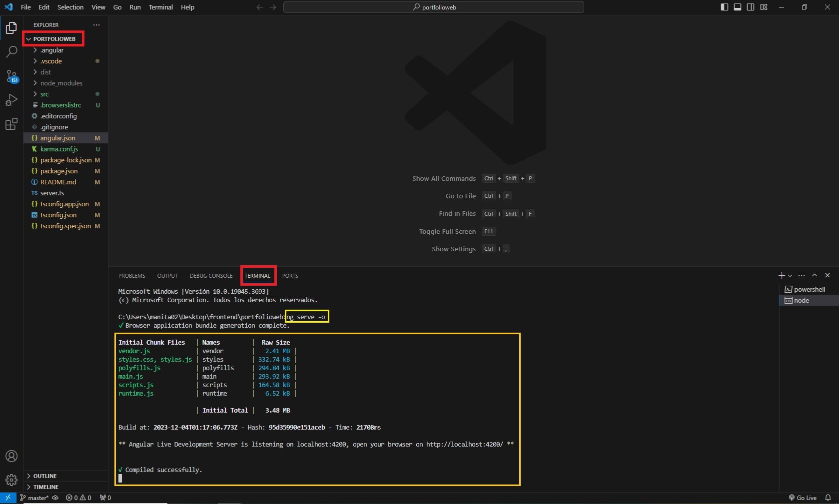Open Source Control view with 151 badge
The image size is (839, 504).
pyautogui.click(x=11, y=76)
